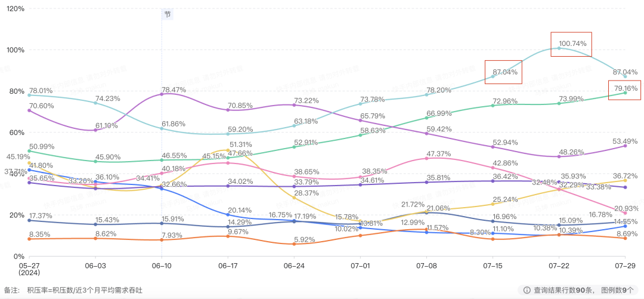
Task: Click the 36.72% yellow point at 07-29
Action: (625, 181)
